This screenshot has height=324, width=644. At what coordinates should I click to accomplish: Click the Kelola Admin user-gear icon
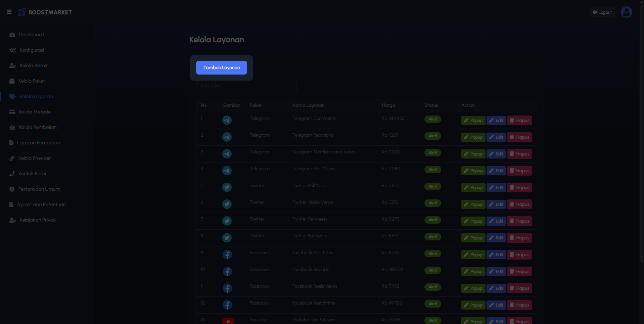point(12,65)
